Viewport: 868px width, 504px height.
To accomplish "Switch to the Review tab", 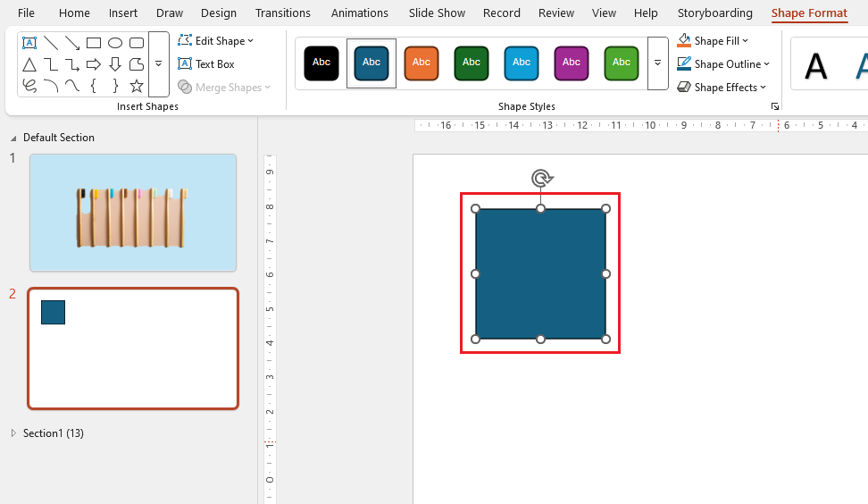I will [x=556, y=13].
